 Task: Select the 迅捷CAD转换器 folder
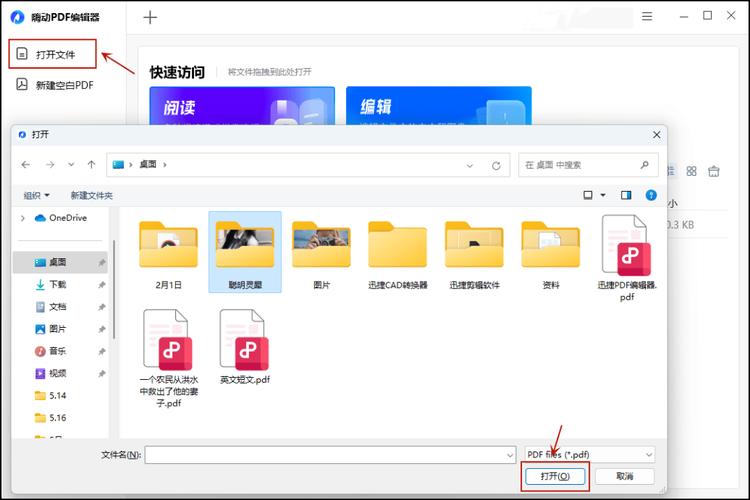(397, 255)
